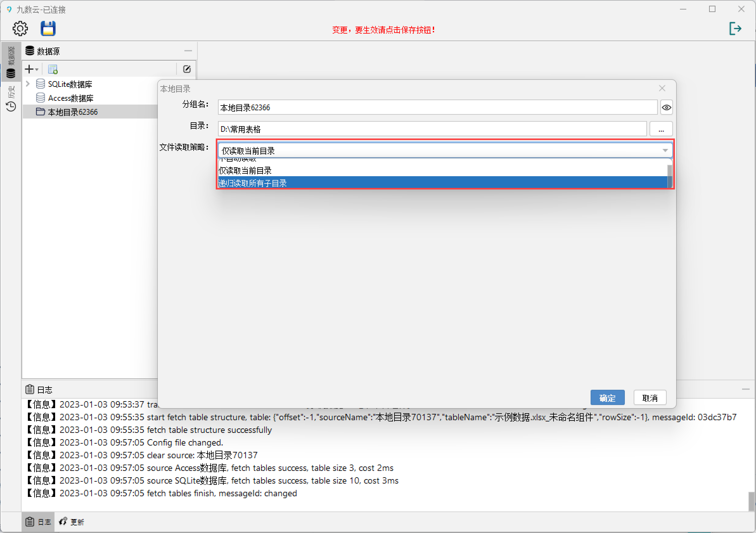The width and height of the screenshot is (756, 533).
Task: Toggle eye icon next to group name
Action: 666,108
